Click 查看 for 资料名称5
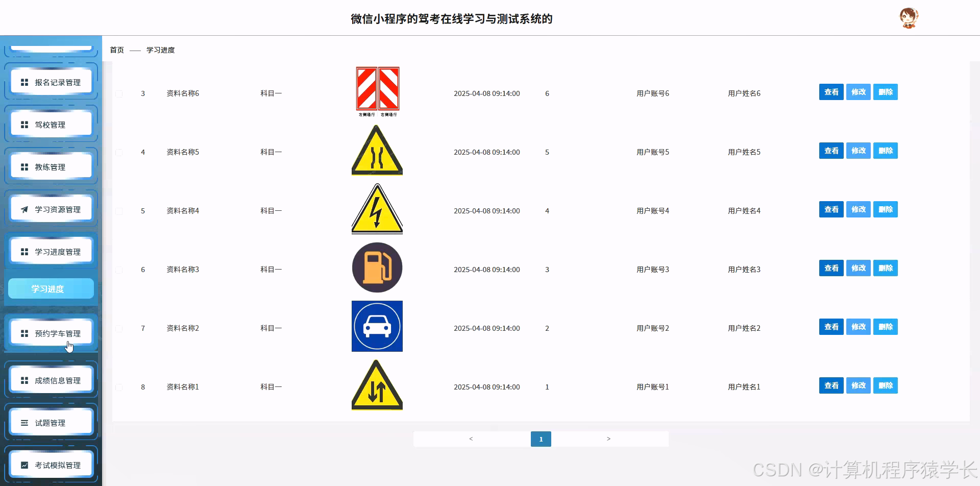The width and height of the screenshot is (980, 486). (x=831, y=151)
